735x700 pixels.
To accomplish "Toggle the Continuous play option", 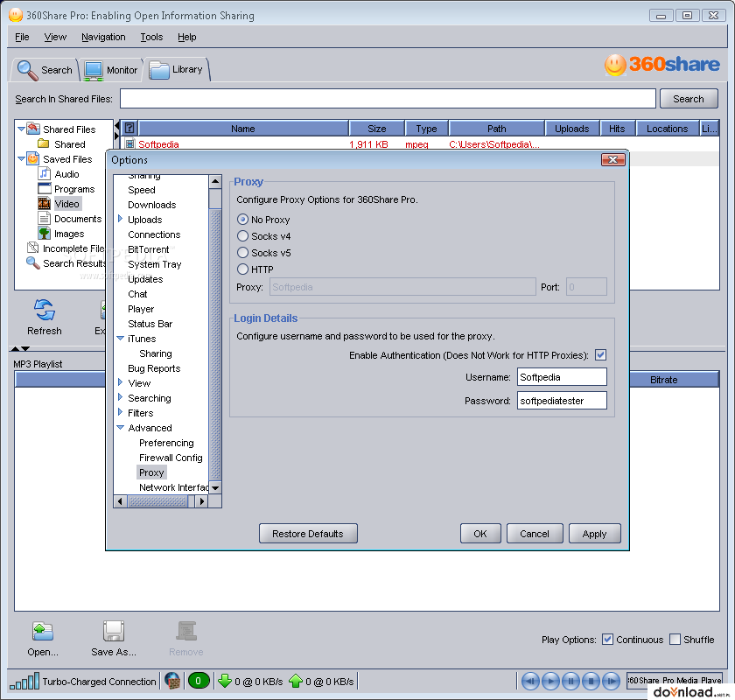I will tap(607, 639).
